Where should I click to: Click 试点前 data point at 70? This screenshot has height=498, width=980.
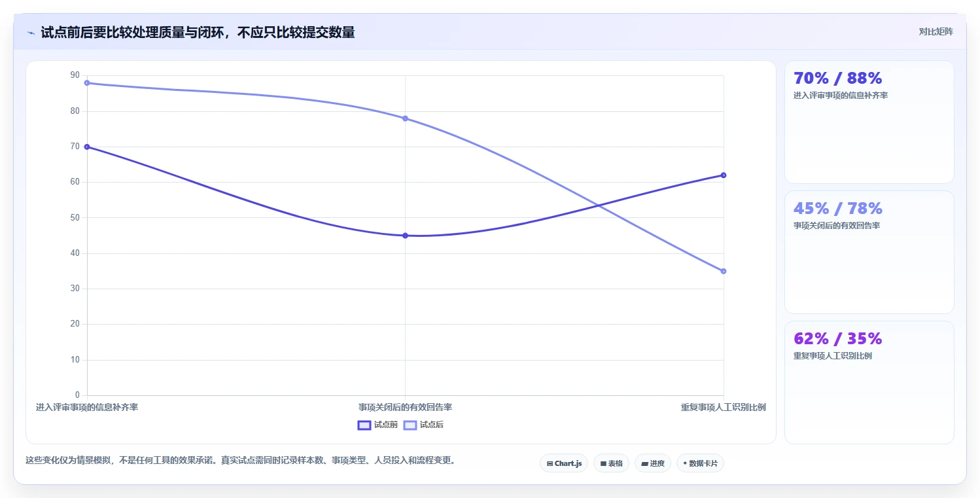(87, 147)
